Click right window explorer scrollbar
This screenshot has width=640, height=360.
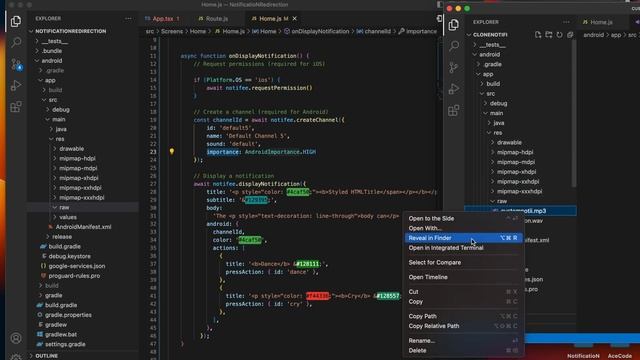[574, 114]
